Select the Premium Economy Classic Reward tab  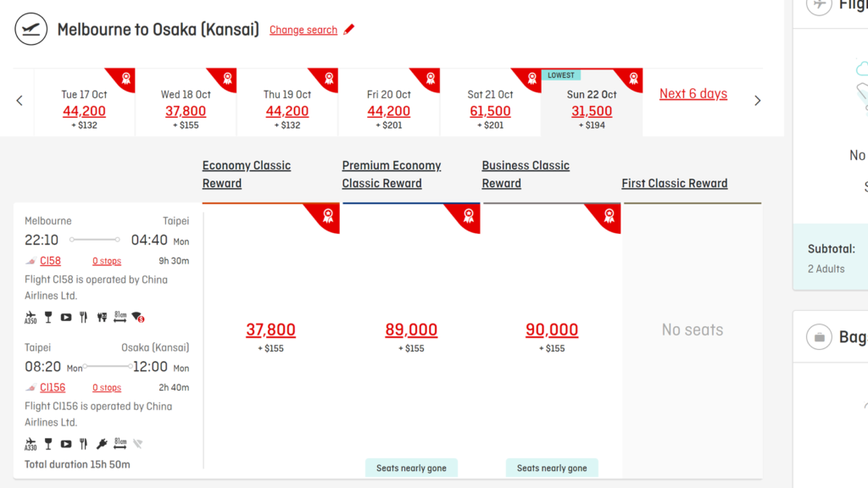tap(392, 174)
